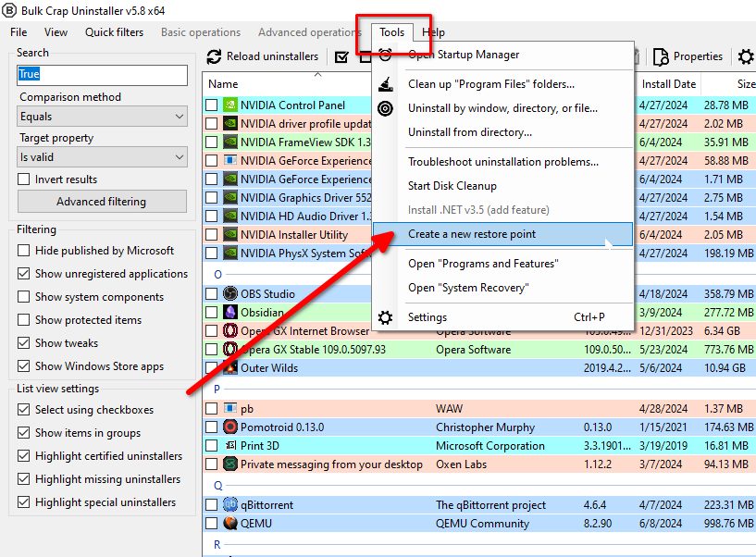Open the Help menu
Viewport: 756px width, 557px height.
(433, 32)
